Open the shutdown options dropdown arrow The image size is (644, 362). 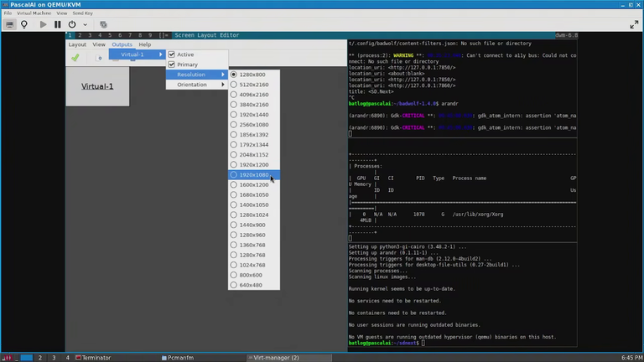pyautogui.click(x=85, y=24)
